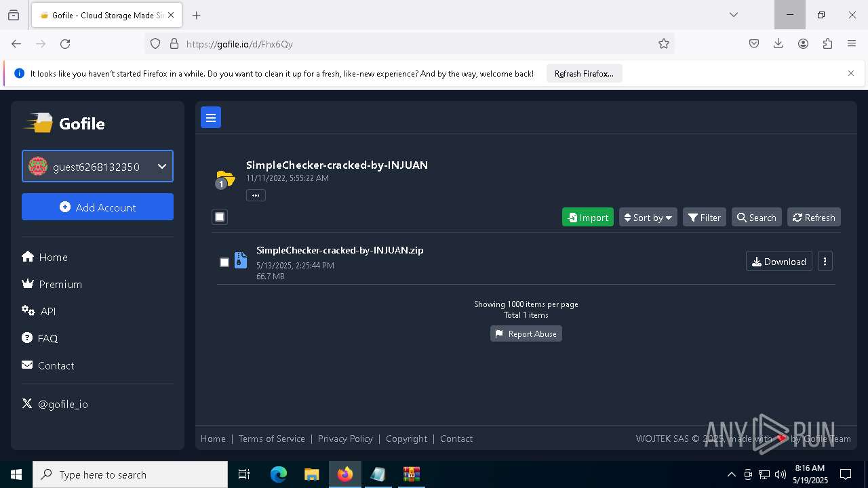Close the Gofile browser tab
Image resolution: width=868 pixels, height=488 pixels.
click(171, 15)
